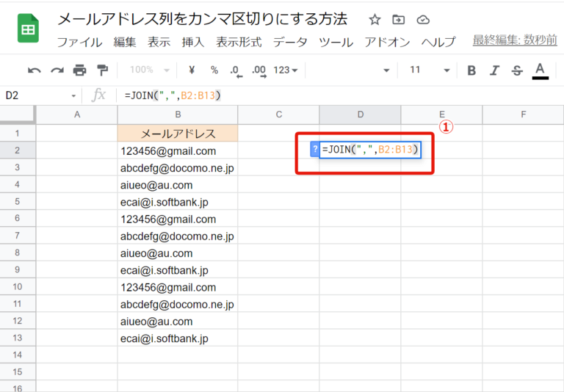
Task: Select cell B6 with 123456@gmail.com
Action: [178, 219]
